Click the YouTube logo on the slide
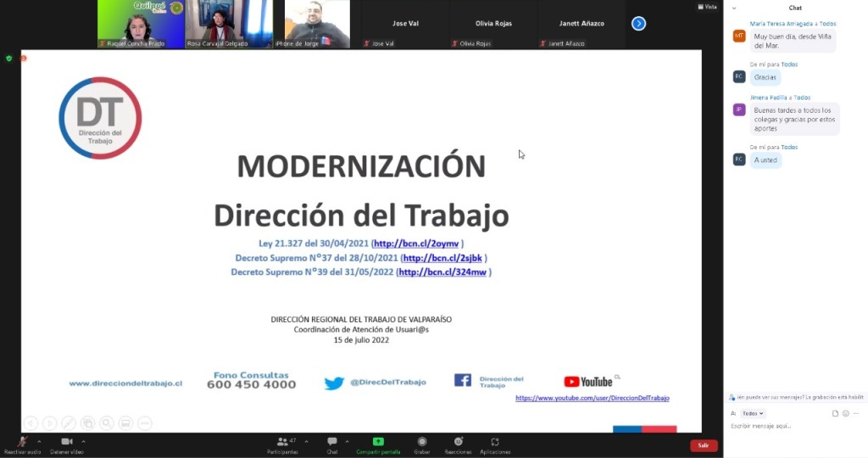868x458 pixels. point(588,382)
